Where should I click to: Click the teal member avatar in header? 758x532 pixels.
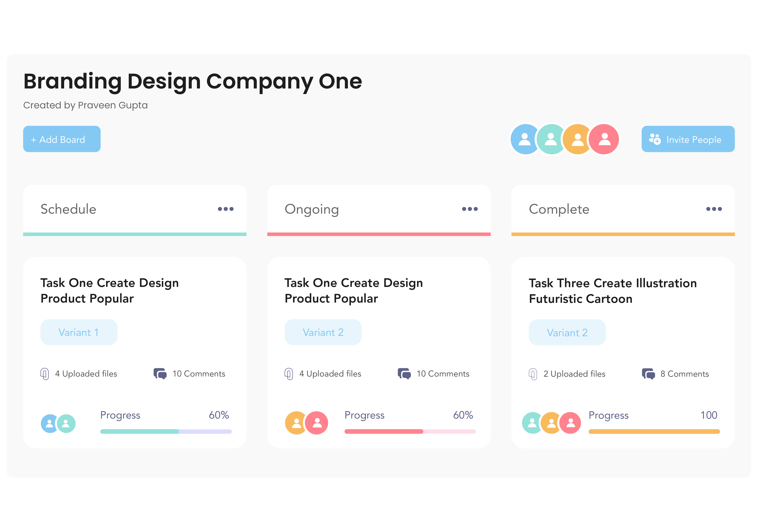coord(550,139)
